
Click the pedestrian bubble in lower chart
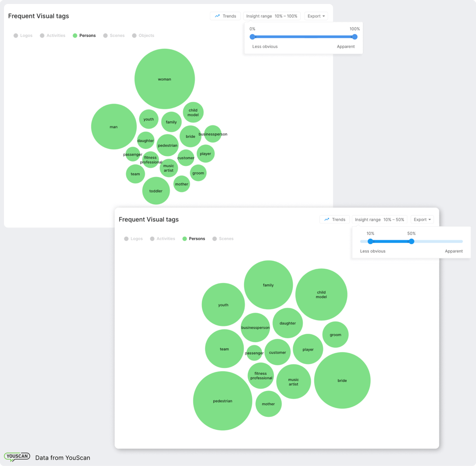(x=222, y=401)
